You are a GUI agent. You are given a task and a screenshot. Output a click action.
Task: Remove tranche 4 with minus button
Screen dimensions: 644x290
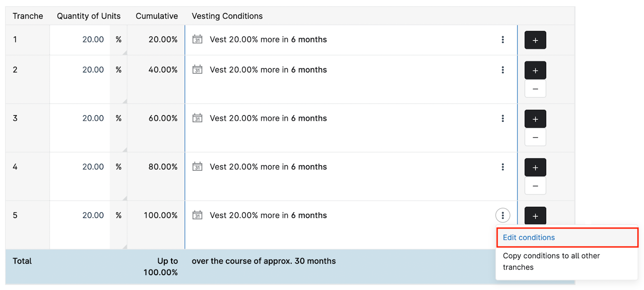(x=535, y=186)
